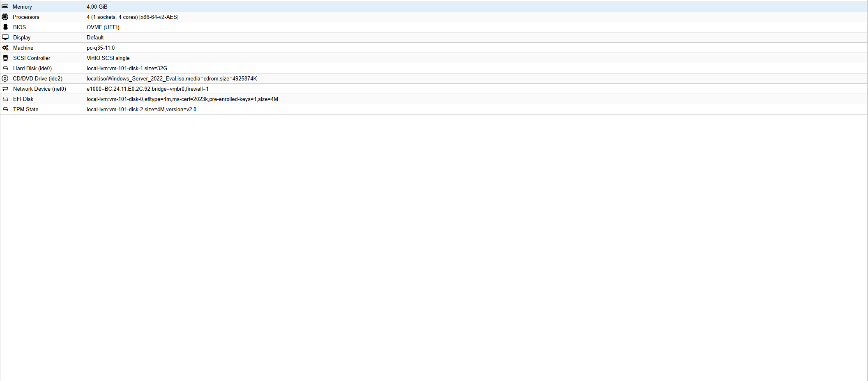
Task: Select the pc-q35-11.0 machine value
Action: 101,48
